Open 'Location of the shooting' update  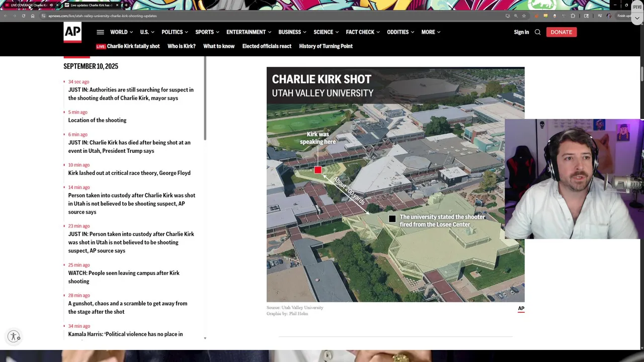(97, 120)
